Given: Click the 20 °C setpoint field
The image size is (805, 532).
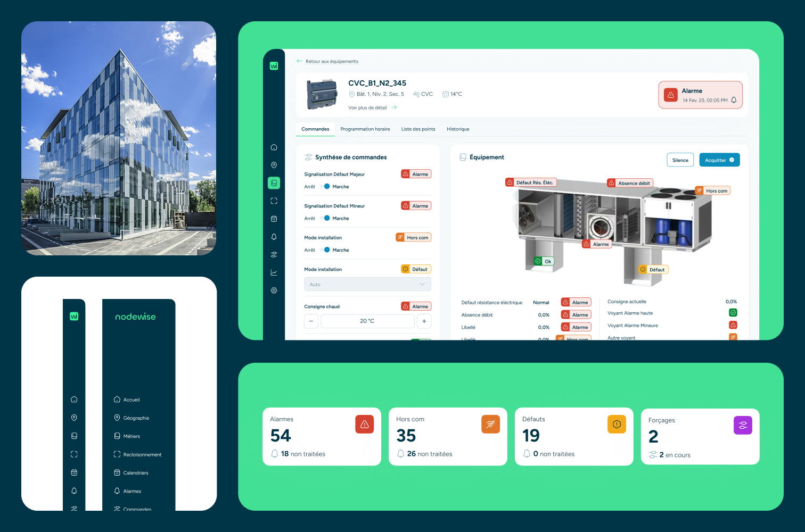Looking at the screenshot, I should 367,321.
